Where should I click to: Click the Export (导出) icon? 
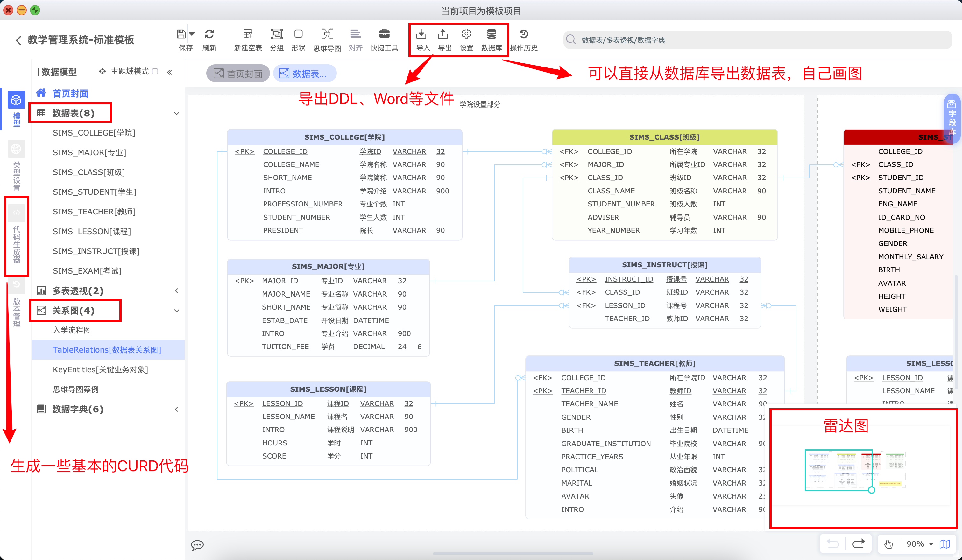tap(443, 34)
